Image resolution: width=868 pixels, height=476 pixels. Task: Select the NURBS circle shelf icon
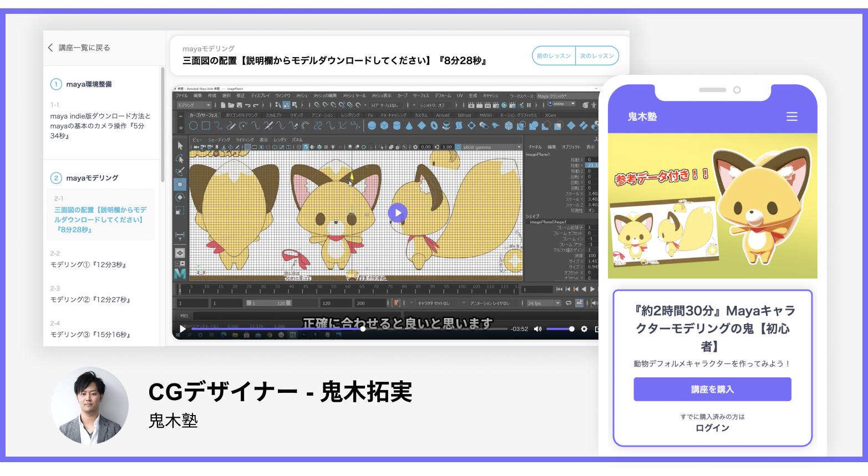pos(194,126)
